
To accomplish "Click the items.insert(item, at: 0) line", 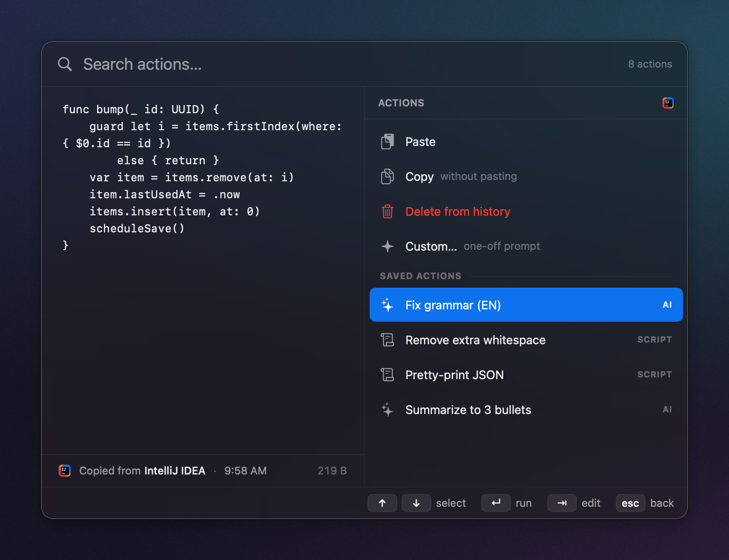I will 175,211.
